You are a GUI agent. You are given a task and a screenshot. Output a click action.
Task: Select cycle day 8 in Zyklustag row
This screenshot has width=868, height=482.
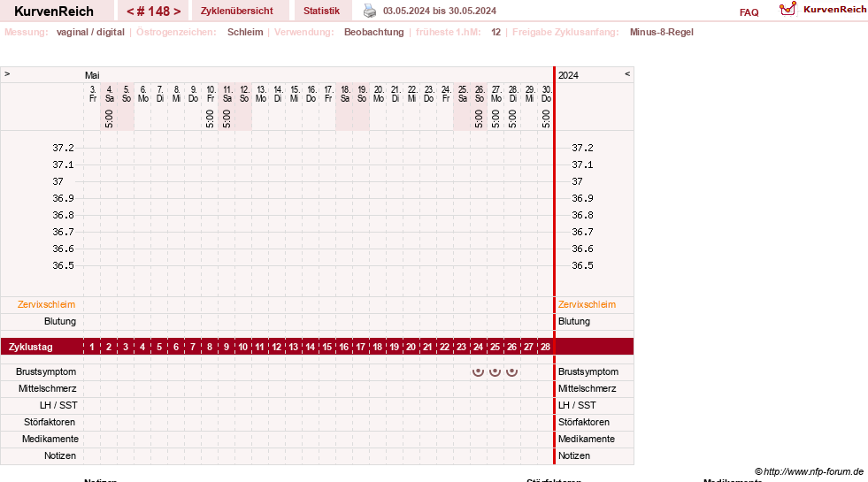pyautogui.click(x=209, y=347)
